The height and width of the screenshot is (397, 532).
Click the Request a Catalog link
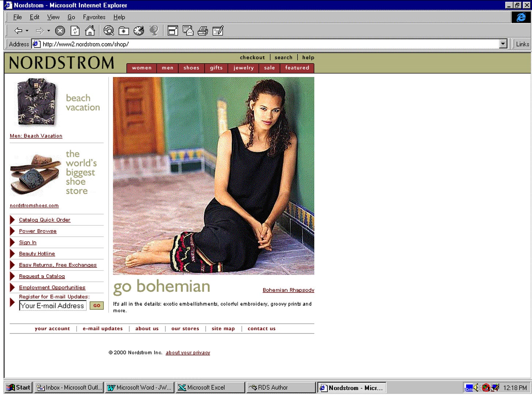(42, 276)
